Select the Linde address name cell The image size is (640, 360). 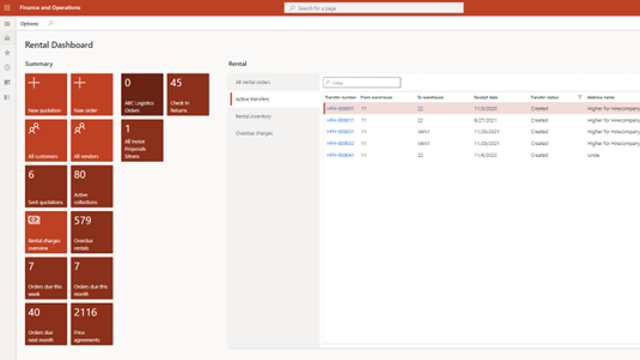593,155
